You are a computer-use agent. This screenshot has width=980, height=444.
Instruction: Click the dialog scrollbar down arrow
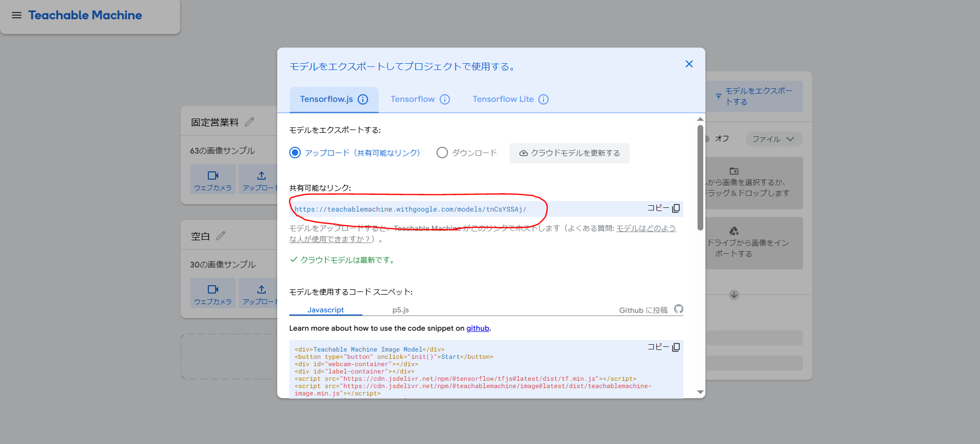pyautogui.click(x=701, y=392)
